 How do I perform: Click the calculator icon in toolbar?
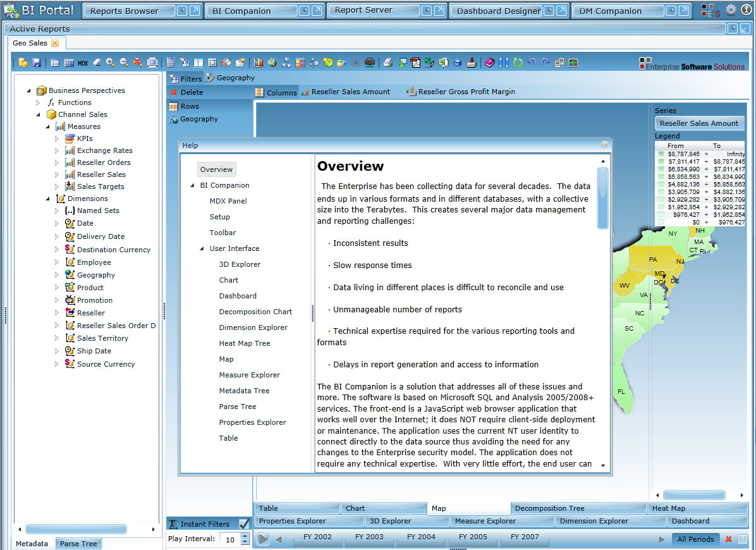pyautogui.click(x=170, y=63)
